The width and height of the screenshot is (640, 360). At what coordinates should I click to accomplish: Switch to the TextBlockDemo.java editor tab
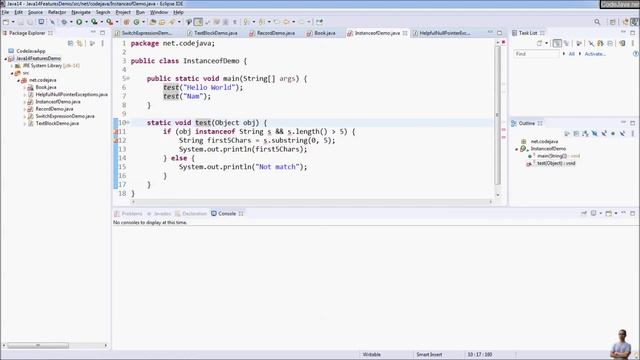tap(212, 33)
